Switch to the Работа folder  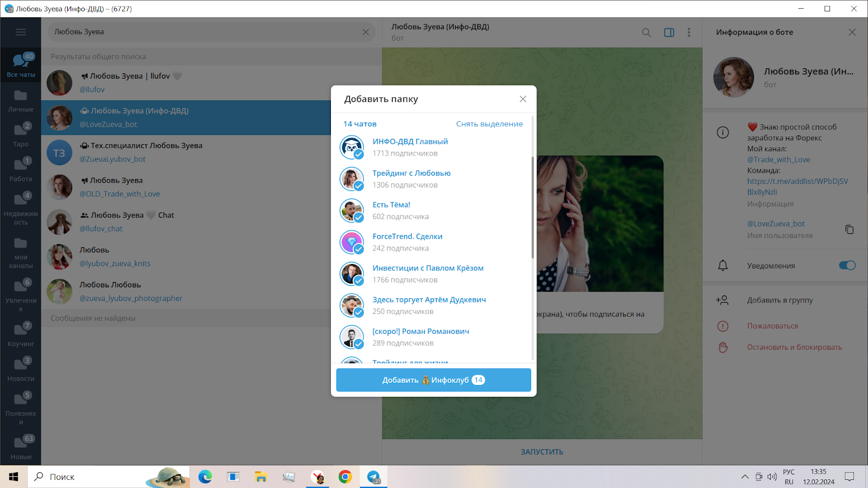point(21,170)
